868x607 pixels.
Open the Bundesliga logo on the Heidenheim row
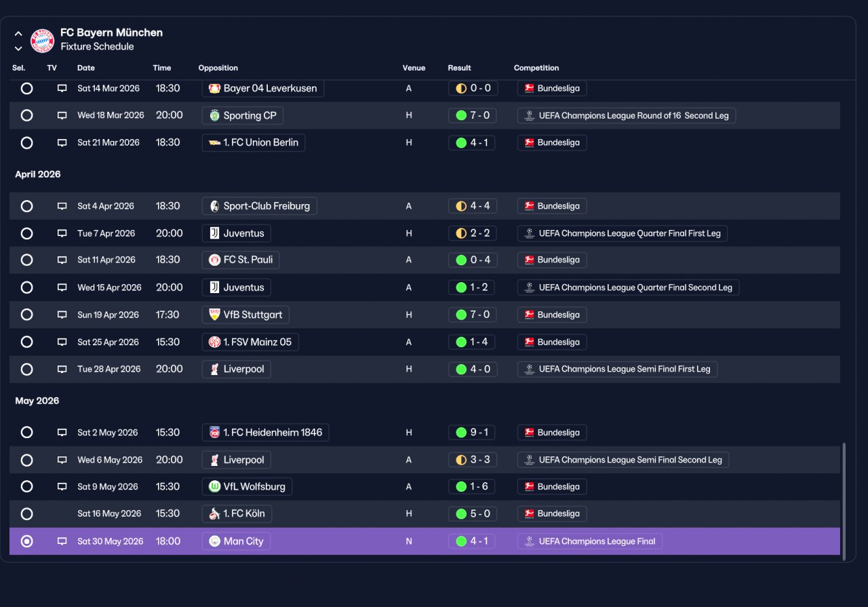tap(530, 433)
